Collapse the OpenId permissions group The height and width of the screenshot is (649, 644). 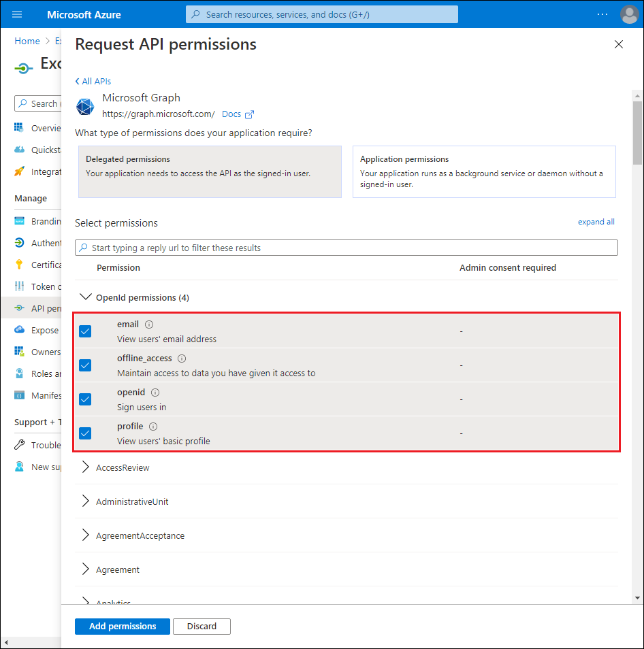click(86, 297)
